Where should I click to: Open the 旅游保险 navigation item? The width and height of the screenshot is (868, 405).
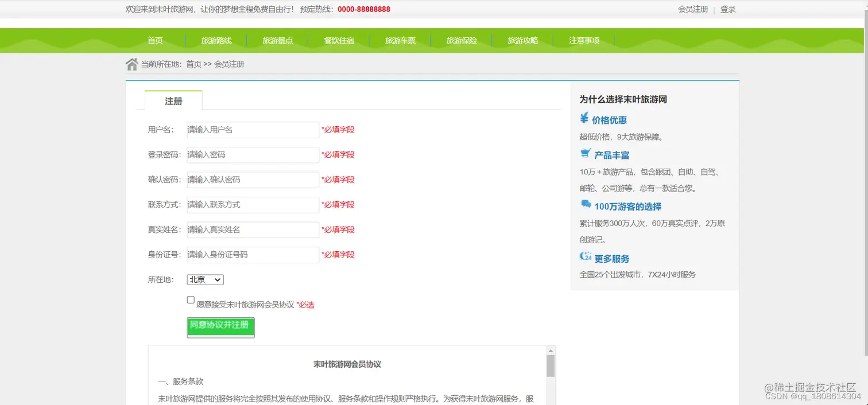point(462,41)
